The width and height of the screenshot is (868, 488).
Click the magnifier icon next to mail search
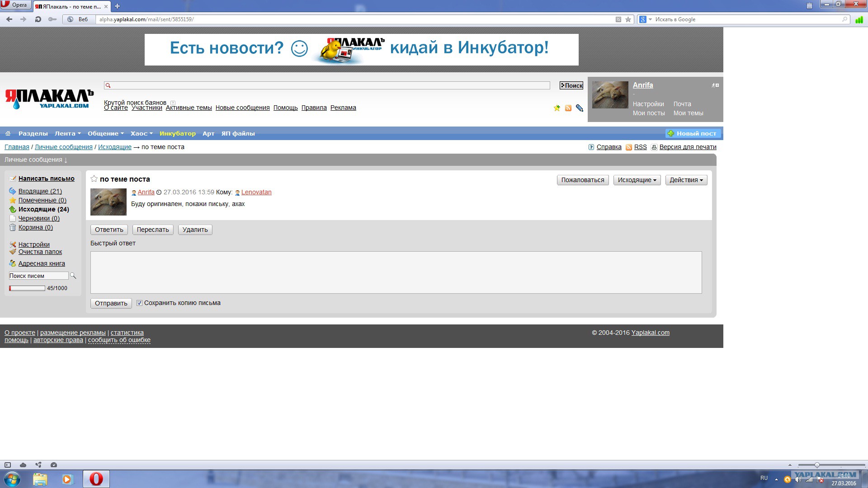pyautogui.click(x=73, y=276)
